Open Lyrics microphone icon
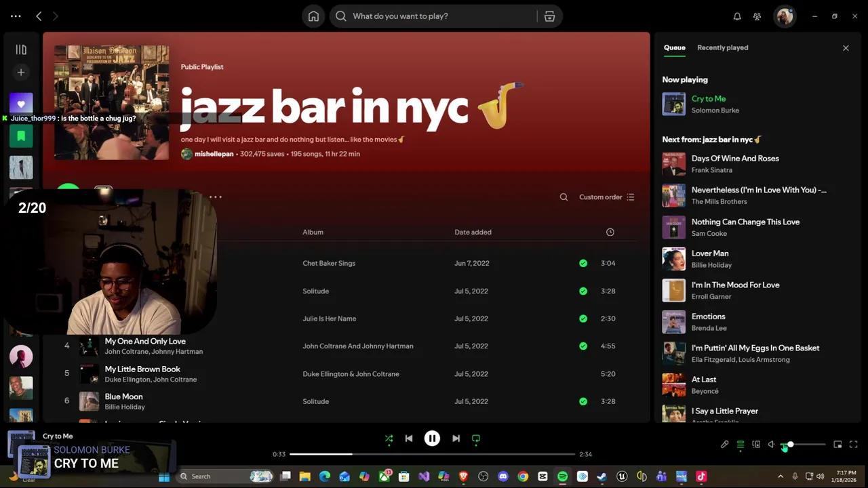The height and width of the screenshot is (488, 868). tap(724, 445)
